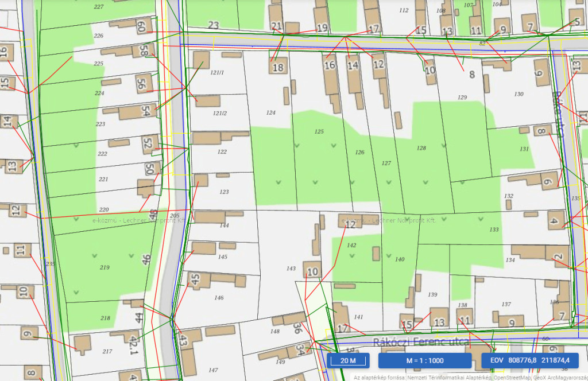Click the house number 60 marker

141,26
